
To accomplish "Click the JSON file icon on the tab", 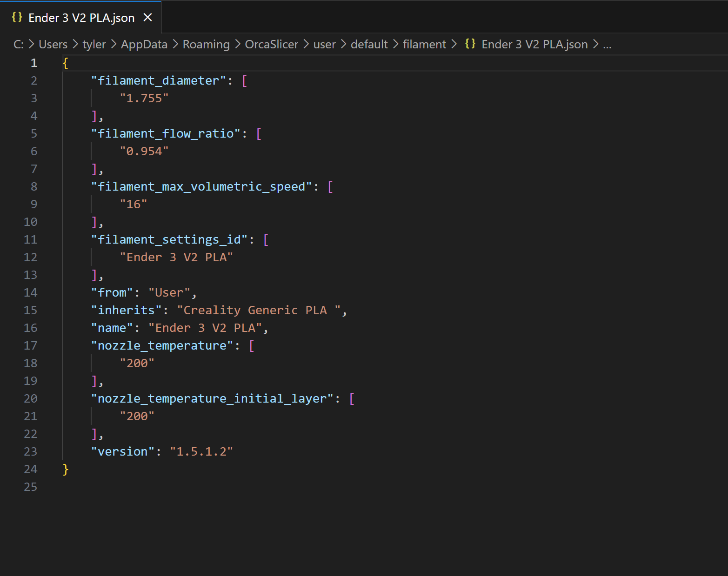I will [x=18, y=17].
